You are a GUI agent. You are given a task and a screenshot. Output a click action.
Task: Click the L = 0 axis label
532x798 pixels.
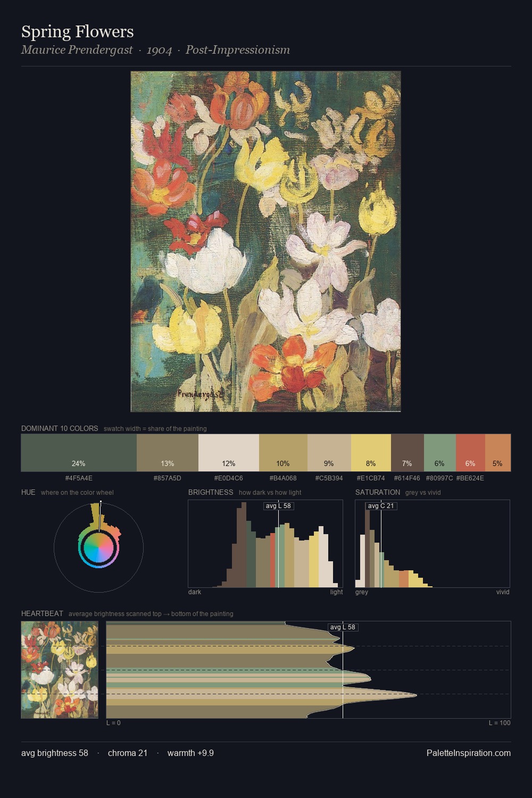tap(113, 723)
